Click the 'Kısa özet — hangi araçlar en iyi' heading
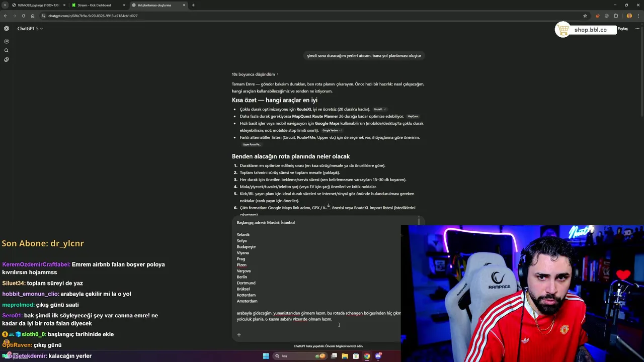Screen dimensions: 644x362 [275, 100]
